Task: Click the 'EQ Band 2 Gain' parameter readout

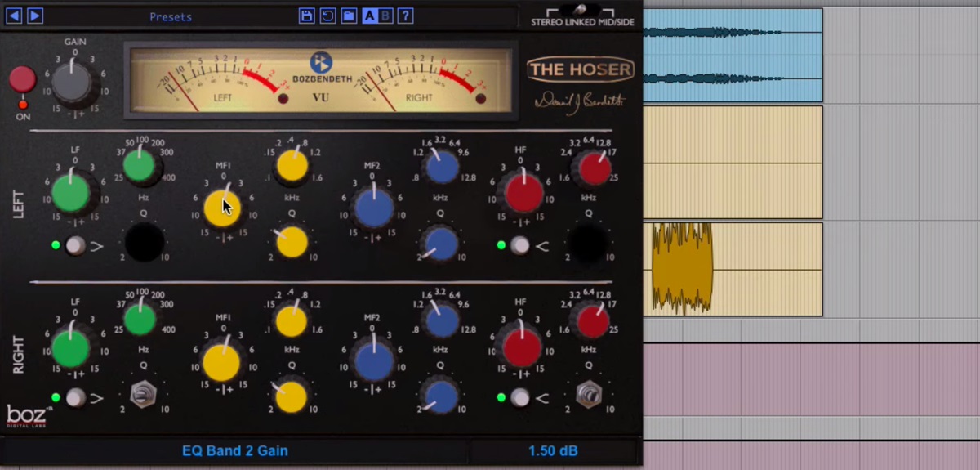Action: coord(234,450)
